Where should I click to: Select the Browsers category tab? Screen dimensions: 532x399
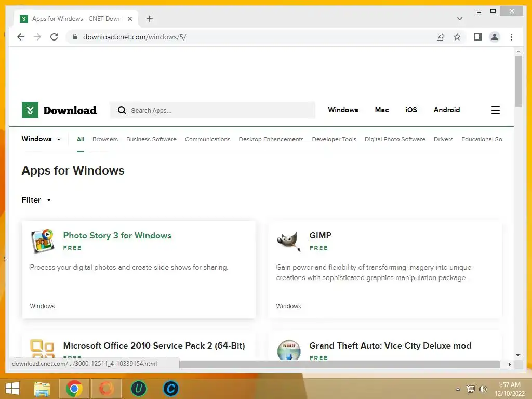point(105,139)
